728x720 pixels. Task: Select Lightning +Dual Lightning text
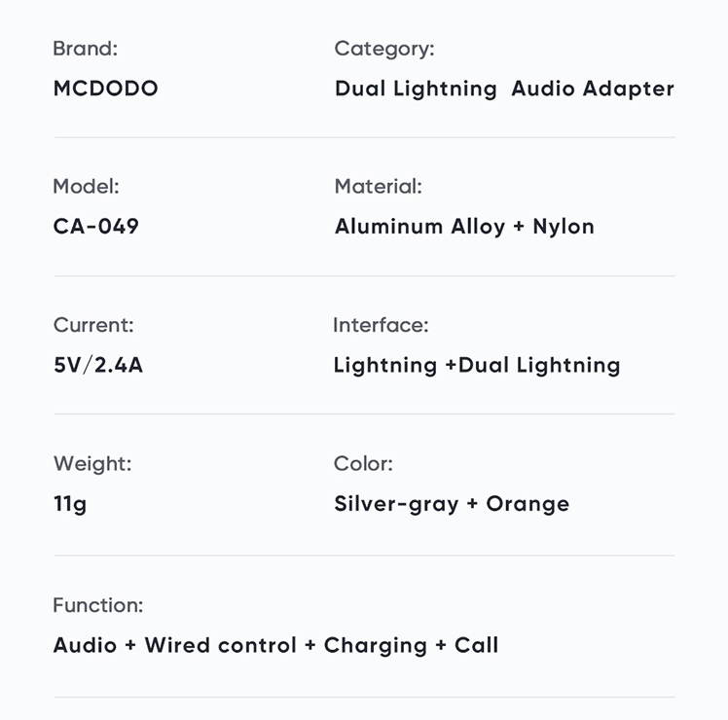point(477,366)
